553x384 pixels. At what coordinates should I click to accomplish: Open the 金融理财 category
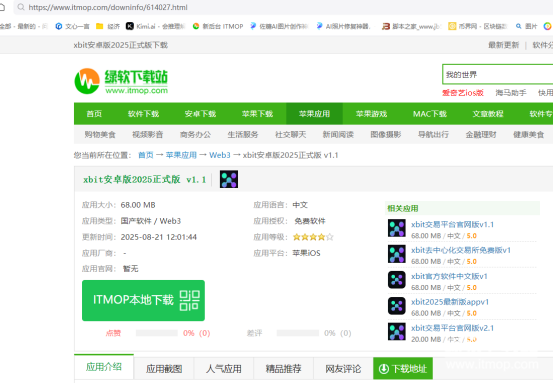(x=481, y=134)
